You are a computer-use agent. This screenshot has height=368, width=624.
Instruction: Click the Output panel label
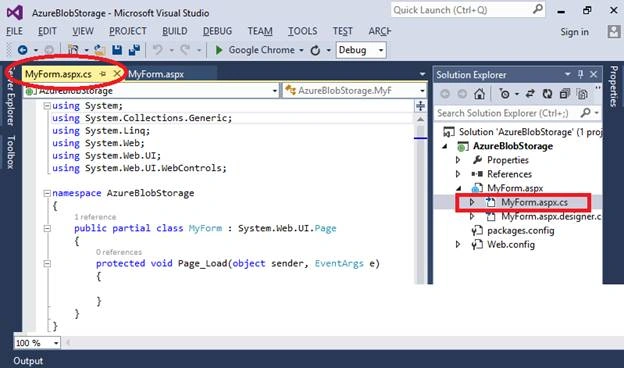pyautogui.click(x=28, y=361)
